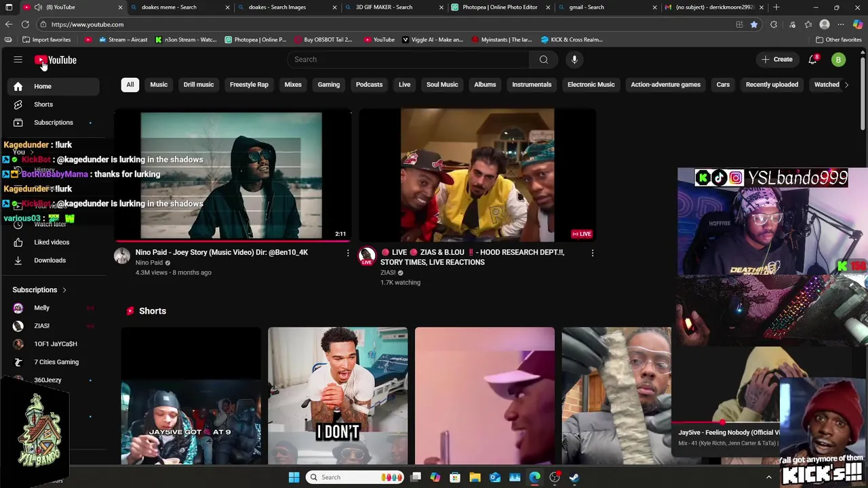The image size is (868, 488).
Task: Reload the page with the refresh icon
Action: point(25,24)
